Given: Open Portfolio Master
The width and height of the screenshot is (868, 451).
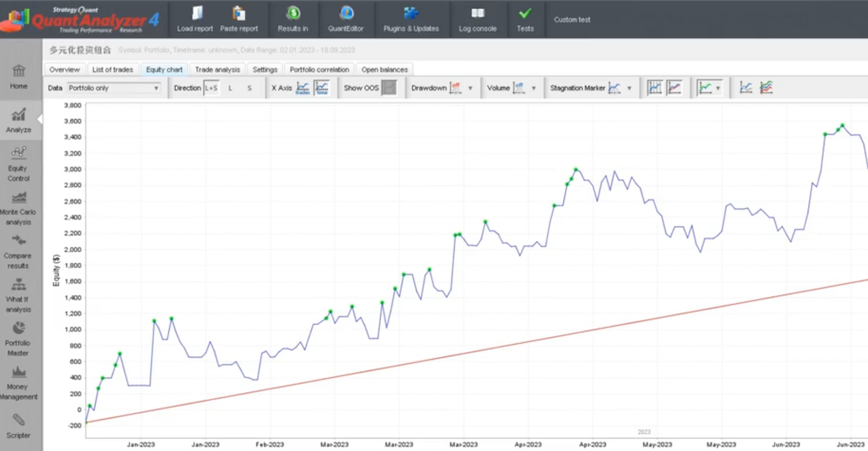Looking at the screenshot, I should [x=18, y=339].
